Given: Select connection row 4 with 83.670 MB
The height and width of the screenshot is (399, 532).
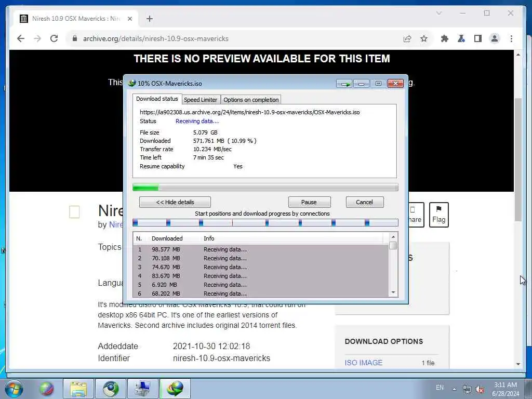Looking at the screenshot, I should (x=261, y=276).
